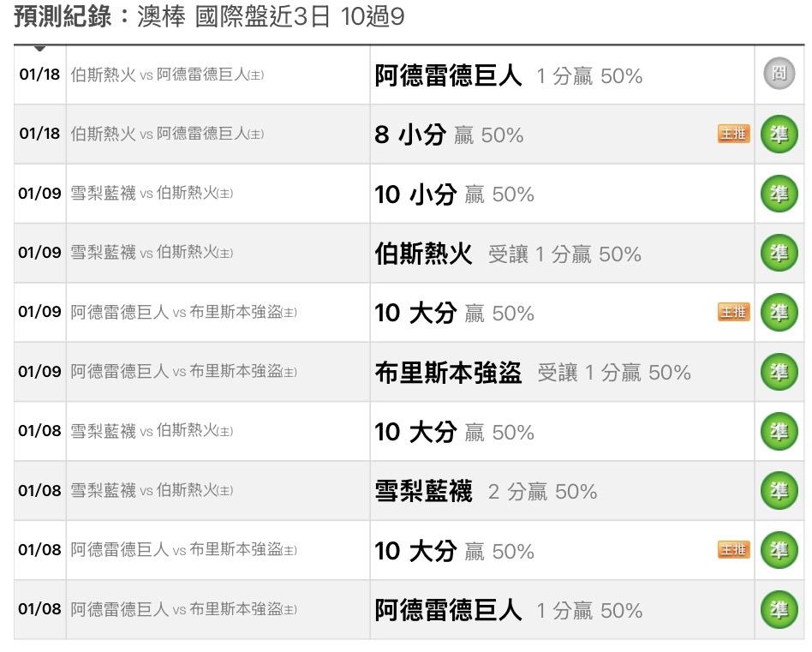
Task: Open the 01/18 伯斯熱火 vs 阿德雷德巨人 match in the first row
Action: [x=167, y=75]
